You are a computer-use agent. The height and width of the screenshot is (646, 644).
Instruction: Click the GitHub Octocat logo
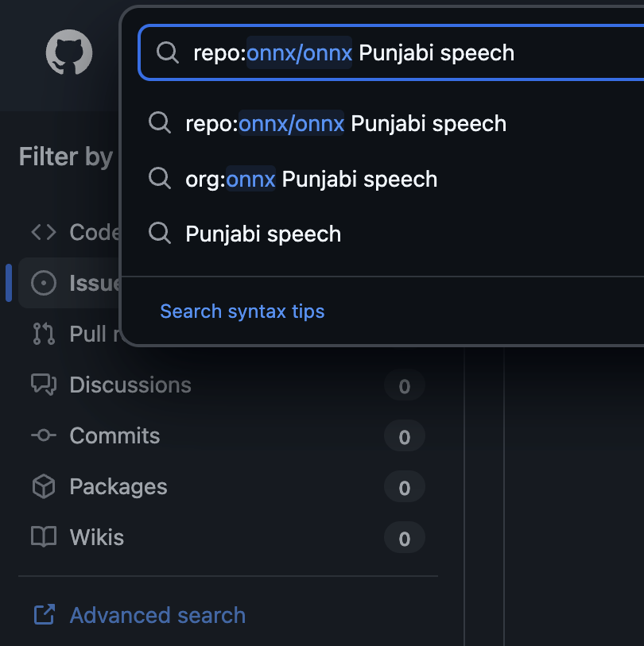pyautogui.click(x=69, y=54)
